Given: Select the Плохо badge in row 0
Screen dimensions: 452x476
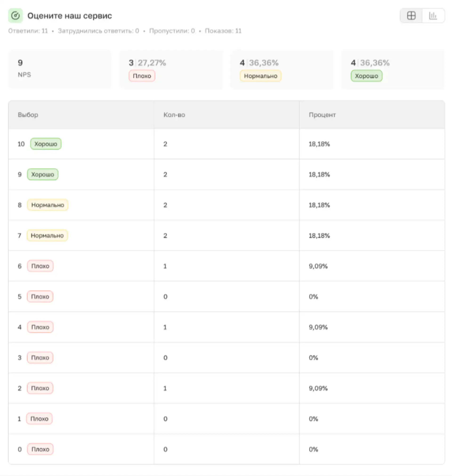Looking at the screenshot, I should (x=40, y=449).
